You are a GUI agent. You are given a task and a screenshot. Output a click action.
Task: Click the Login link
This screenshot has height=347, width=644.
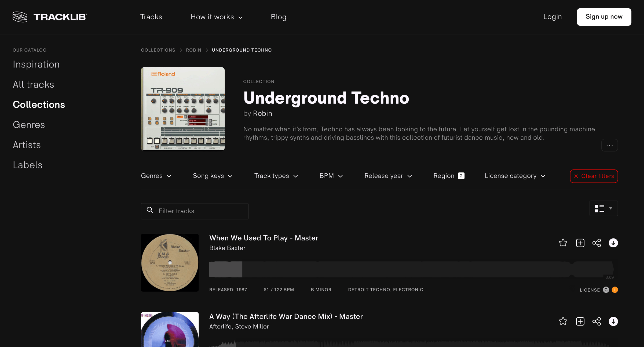pyautogui.click(x=552, y=17)
